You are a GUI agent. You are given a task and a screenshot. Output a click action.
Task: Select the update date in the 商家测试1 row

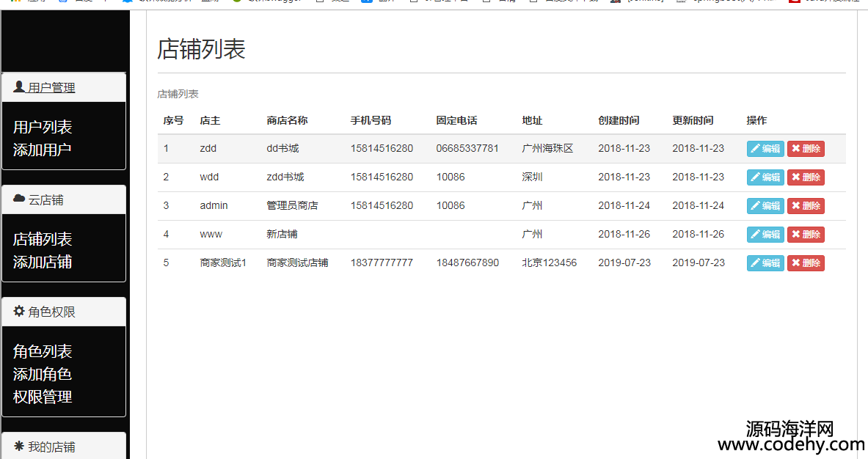pos(699,262)
